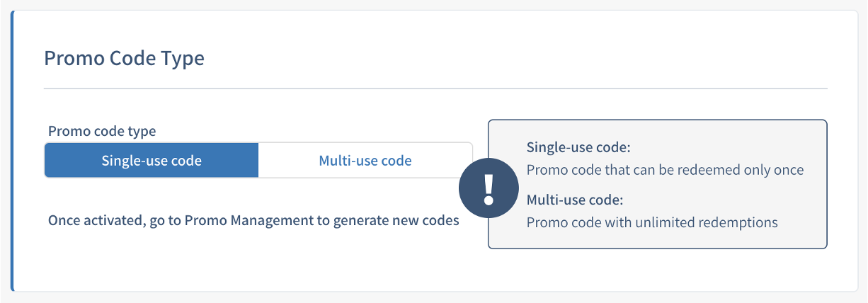The width and height of the screenshot is (868, 303).
Task: Click the horizontal divider below the section heading
Action: [435, 88]
